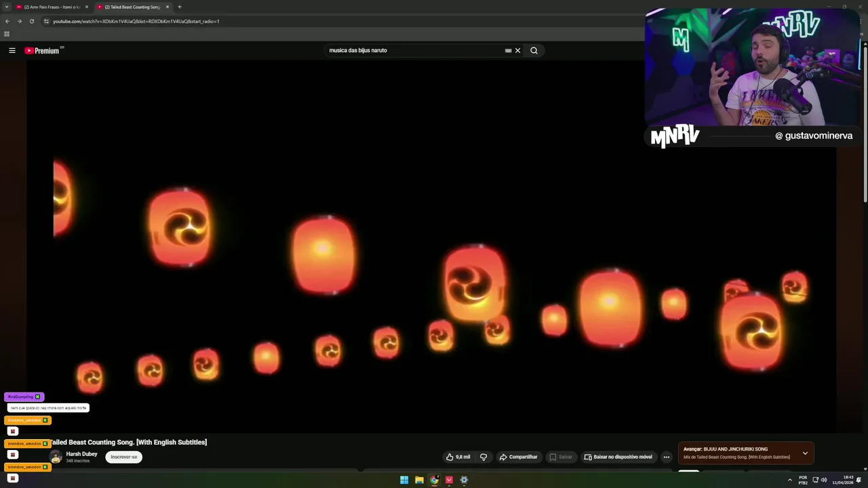868x488 pixels.
Task: Click Baixar no dispositivo móvel
Action: (618, 457)
